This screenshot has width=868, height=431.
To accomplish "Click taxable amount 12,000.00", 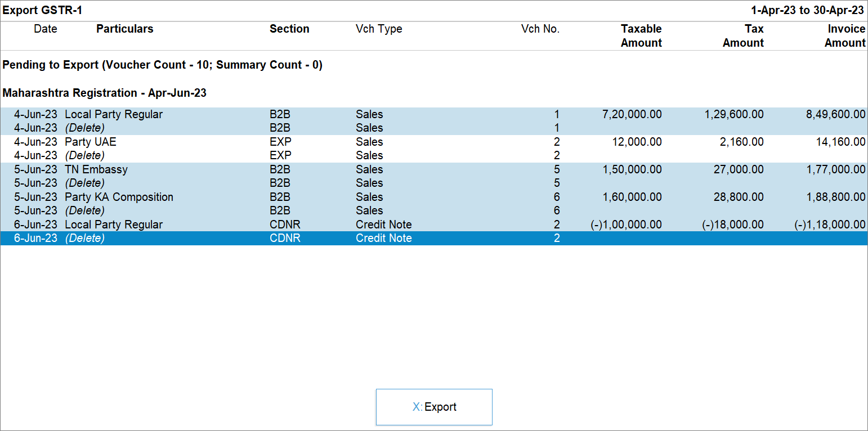I will (638, 142).
